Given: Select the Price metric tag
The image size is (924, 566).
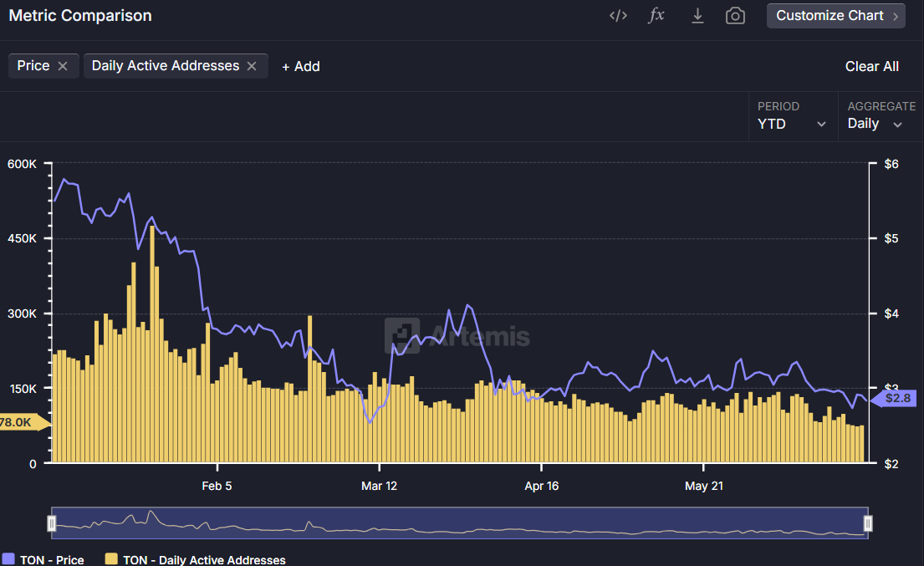Looking at the screenshot, I should [33, 66].
